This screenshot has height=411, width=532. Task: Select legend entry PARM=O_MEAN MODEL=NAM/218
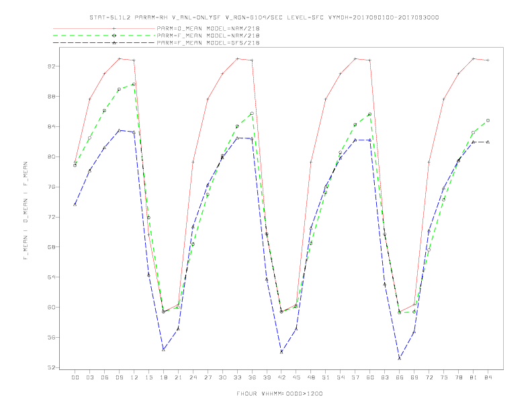(x=208, y=28)
